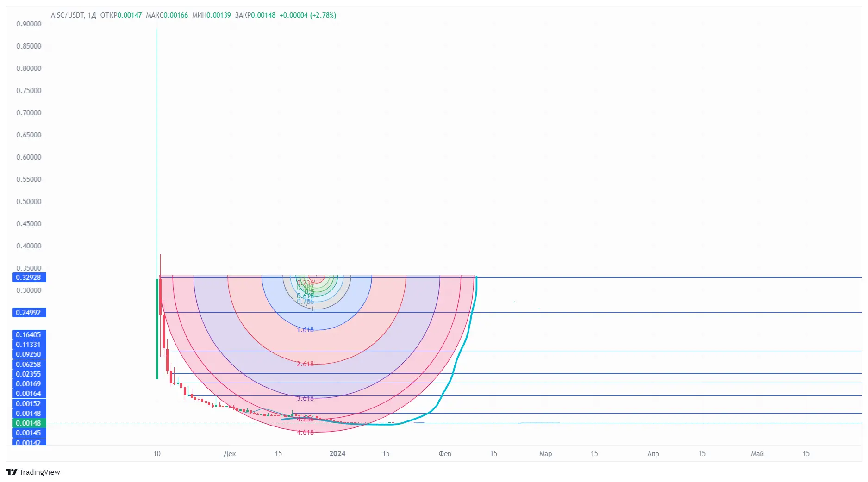The image size is (868, 482).
Task: Click the open value ОТКР0.00147
Action: tap(121, 15)
